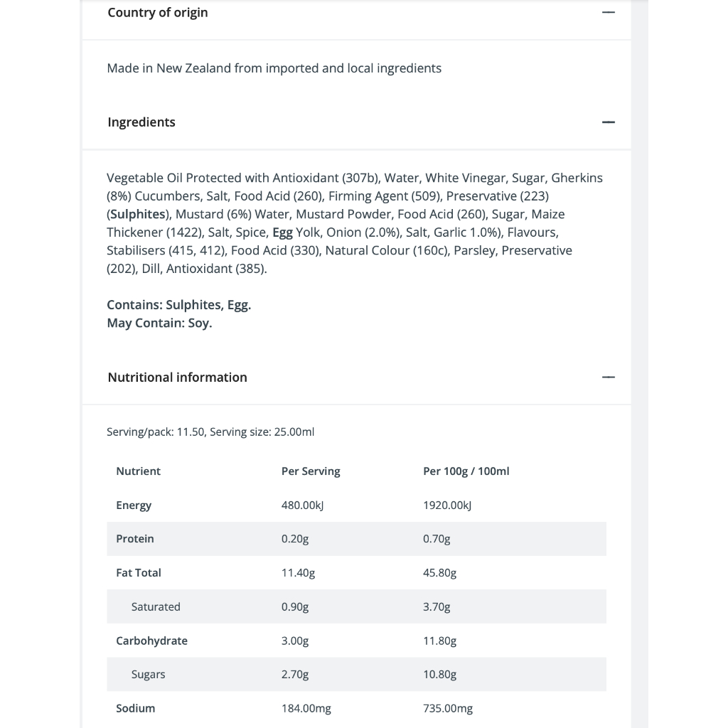Image resolution: width=728 pixels, height=728 pixels.
Task: Collapse Nutritional information via minus icon
Action: click(608, 378)
